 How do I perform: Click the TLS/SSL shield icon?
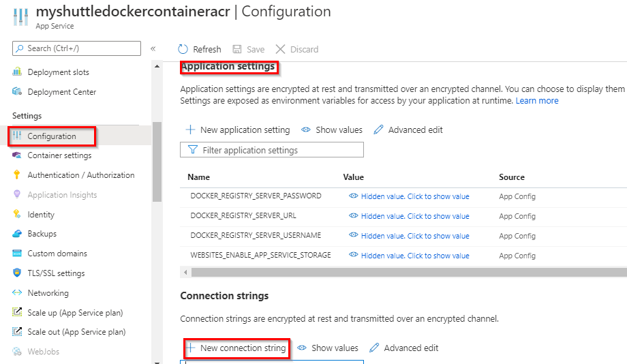(17, 273)
